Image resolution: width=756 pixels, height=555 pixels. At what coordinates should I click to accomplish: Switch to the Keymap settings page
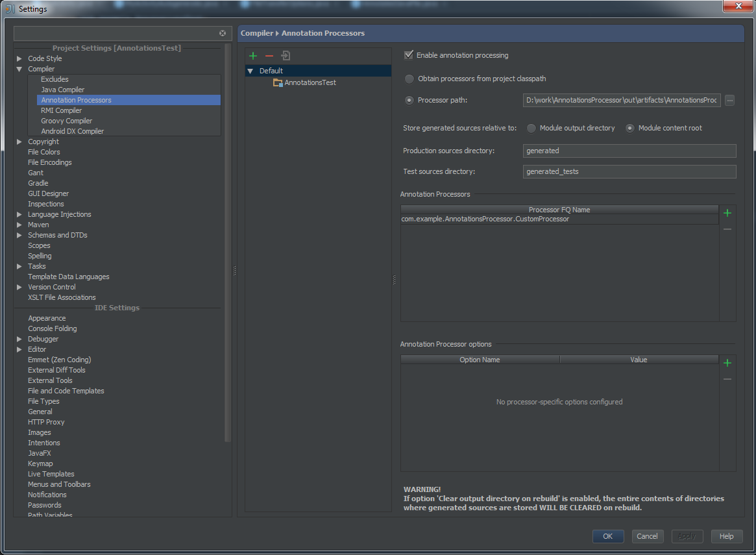tap(40, 463)
